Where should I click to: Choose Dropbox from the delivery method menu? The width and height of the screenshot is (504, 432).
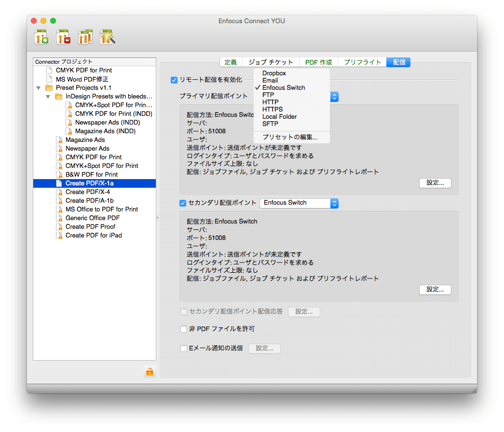coord(291,73)
